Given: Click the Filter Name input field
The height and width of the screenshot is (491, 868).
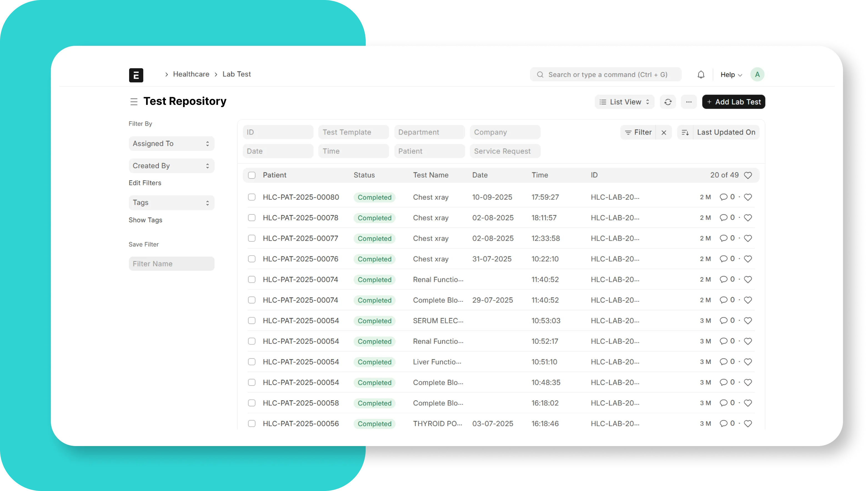Looking at the screenshot, I should 171,264.
